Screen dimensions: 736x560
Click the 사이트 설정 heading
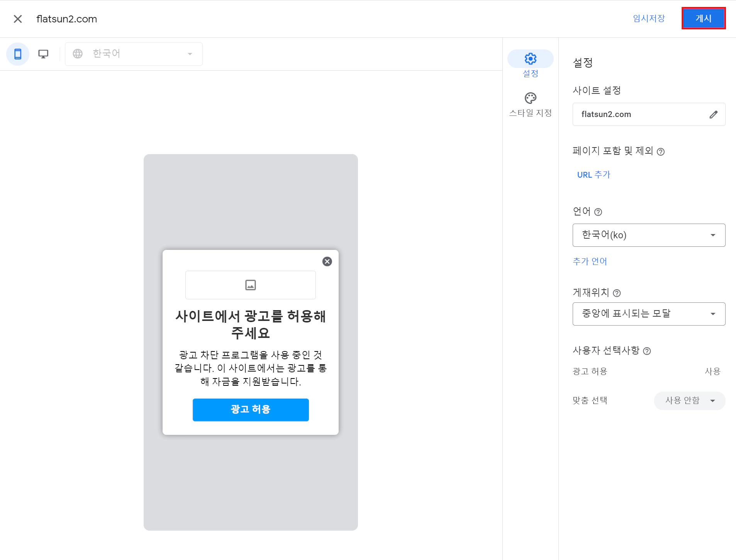(597, 90)
